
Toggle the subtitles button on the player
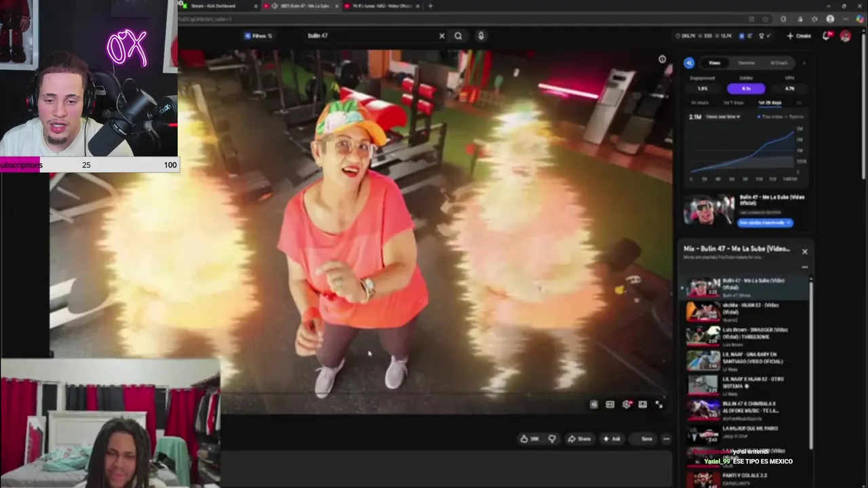[610, 405]
